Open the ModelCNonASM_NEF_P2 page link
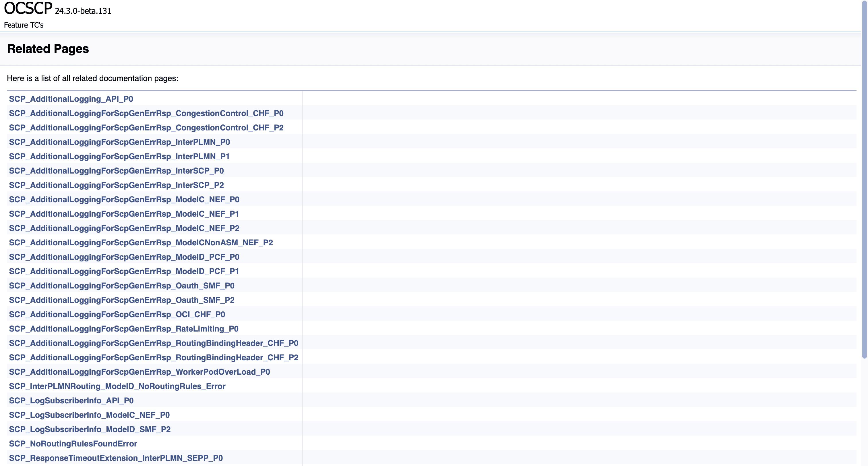 pyautogui.click(x=141, y=242)
